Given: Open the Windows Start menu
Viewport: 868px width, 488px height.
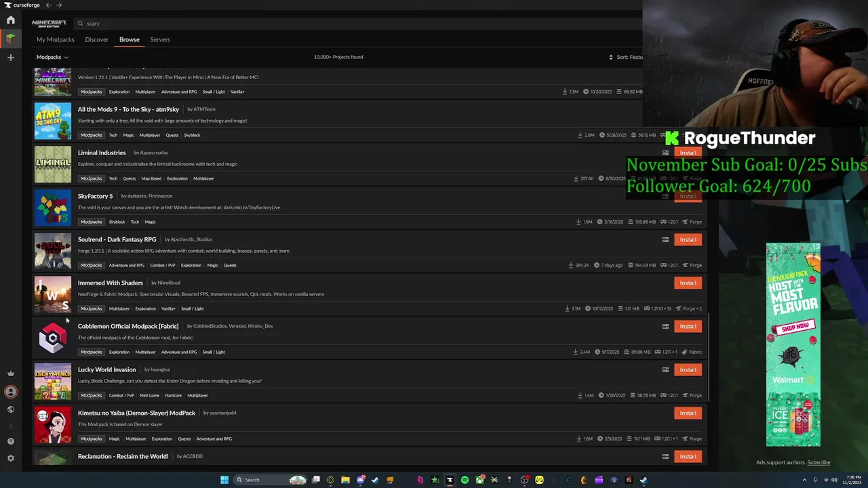Looking at the screenshot, I should point(224,480).
